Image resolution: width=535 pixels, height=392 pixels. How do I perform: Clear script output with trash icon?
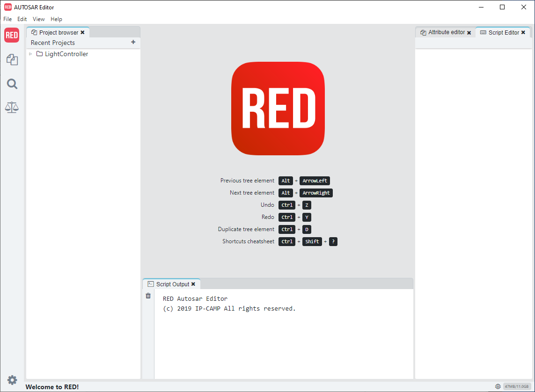(x=148, y=296)
